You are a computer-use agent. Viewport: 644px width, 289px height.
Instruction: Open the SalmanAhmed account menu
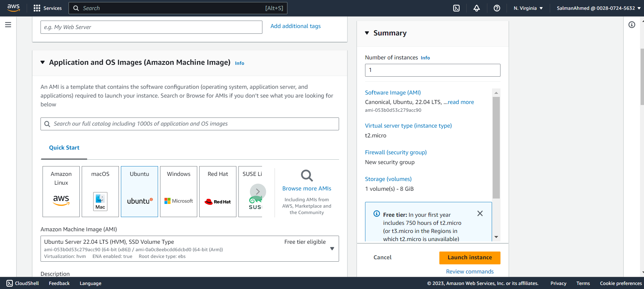click(x=598, y=8)
